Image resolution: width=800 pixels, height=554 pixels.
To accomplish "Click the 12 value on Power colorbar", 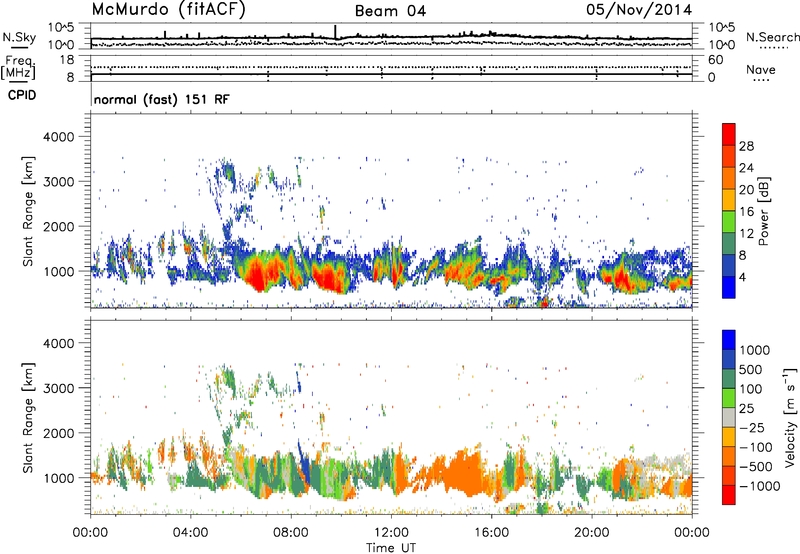I will pyautogui.click(x=746, y=234).
